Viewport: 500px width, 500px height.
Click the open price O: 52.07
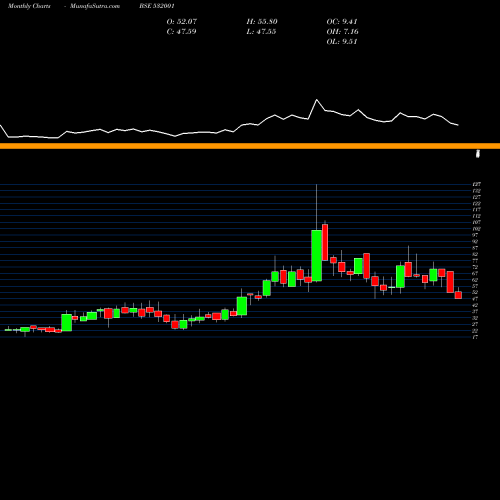click(x=182, y=22)
